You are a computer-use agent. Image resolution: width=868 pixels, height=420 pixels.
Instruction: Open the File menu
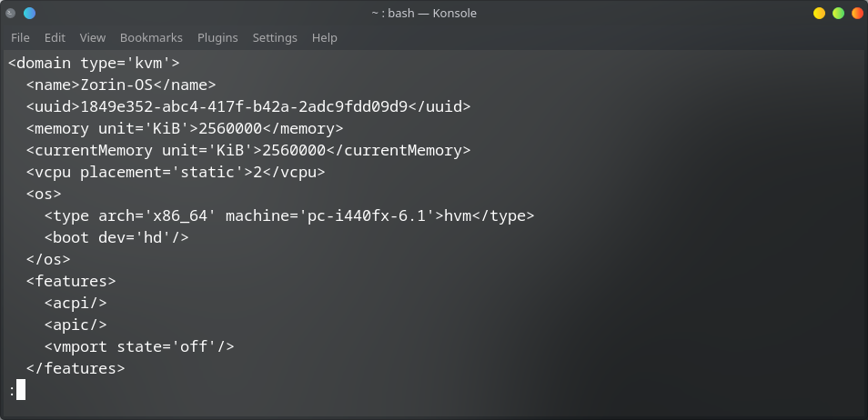[x=20, y=38]
